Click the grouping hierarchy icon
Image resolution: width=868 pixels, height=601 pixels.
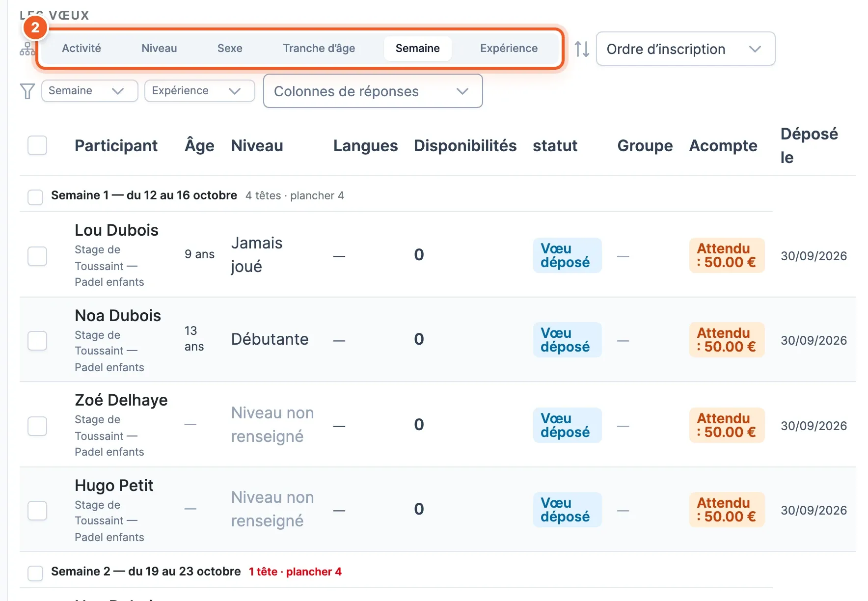tap(27, 49)
